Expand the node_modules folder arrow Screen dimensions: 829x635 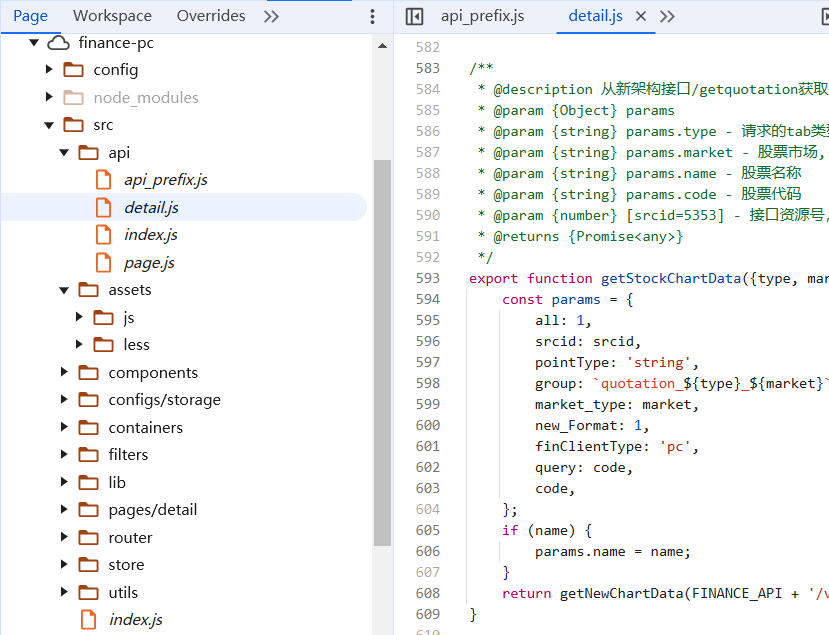coord(49,97)
